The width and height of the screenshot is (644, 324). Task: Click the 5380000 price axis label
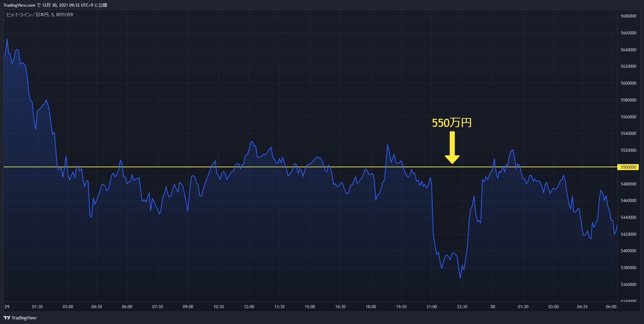628,268
